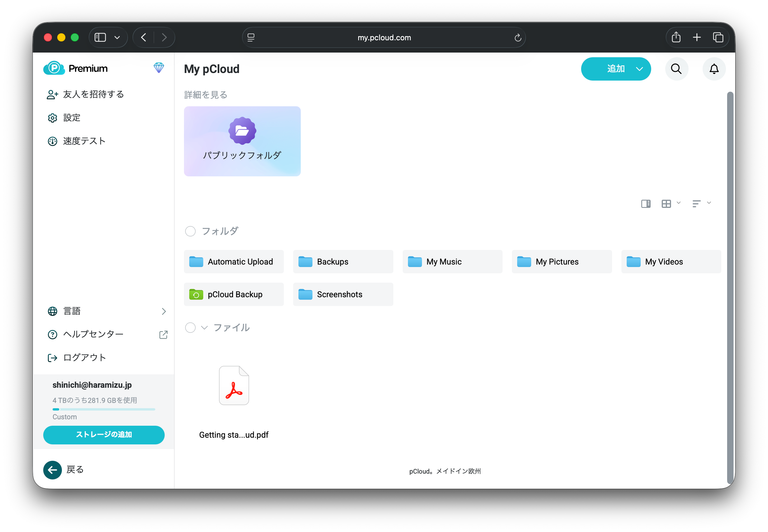Click the search magnifier icon
The width and height of the screenshot is (768, 532).
coord(676,69)
